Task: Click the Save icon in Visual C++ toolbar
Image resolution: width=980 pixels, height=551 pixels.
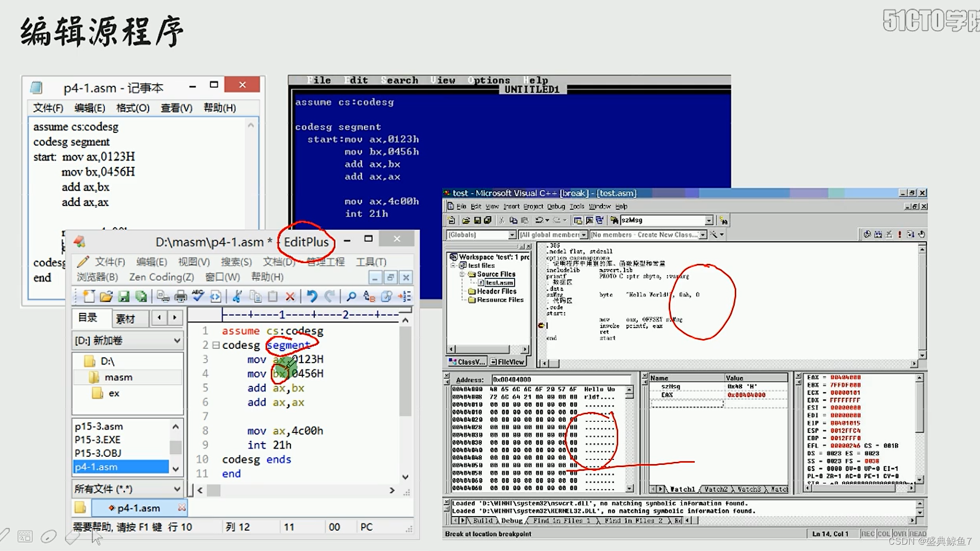Action: 477,220
